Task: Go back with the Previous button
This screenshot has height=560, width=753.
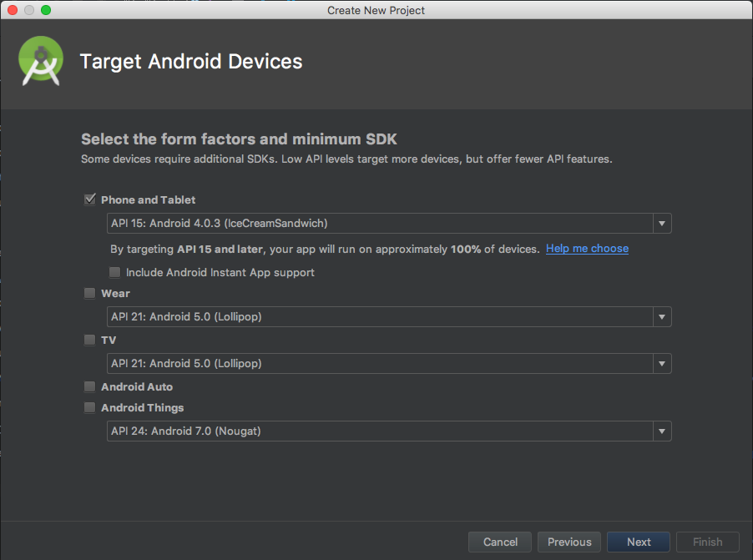Action: coord(569,542)
